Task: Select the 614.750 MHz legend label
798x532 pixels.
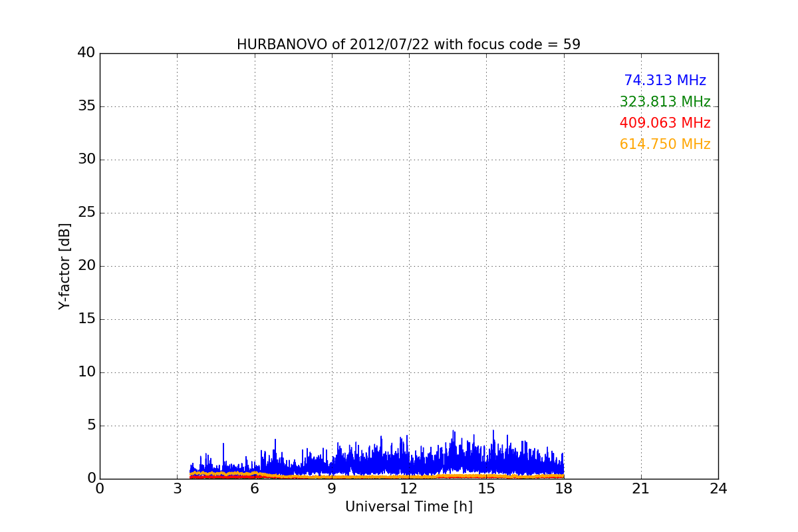Action: pyautogui.click(x=665, y=144)
